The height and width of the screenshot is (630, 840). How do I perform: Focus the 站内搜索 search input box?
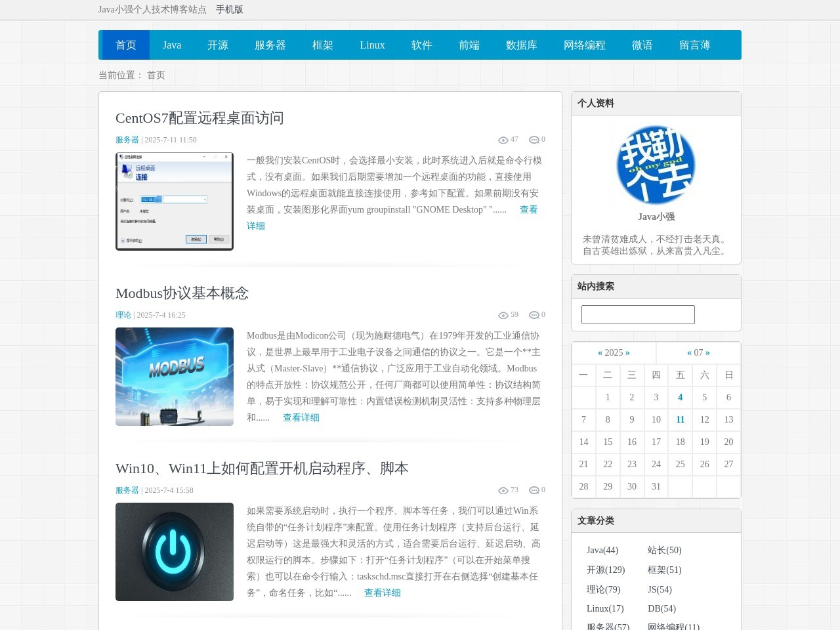point(638,314)
